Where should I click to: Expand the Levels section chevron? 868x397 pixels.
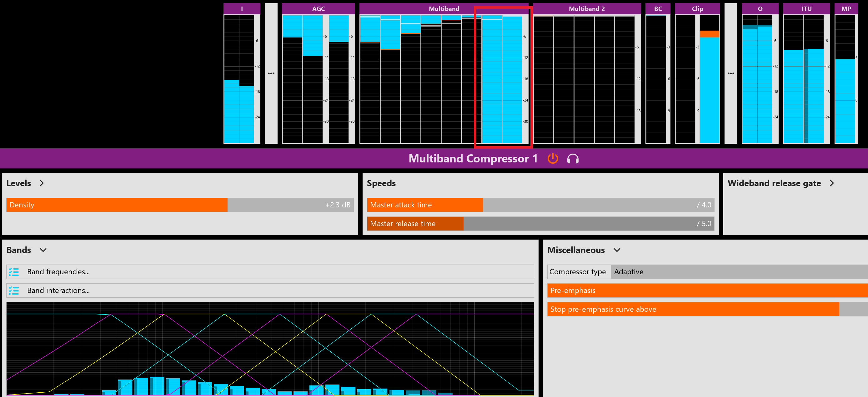point(42,183)
